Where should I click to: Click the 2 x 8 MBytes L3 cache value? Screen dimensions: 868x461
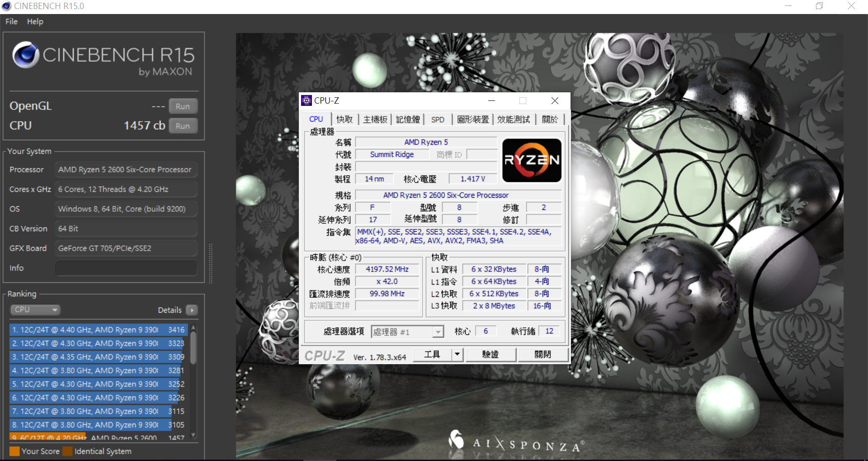[x=494, y=306]
